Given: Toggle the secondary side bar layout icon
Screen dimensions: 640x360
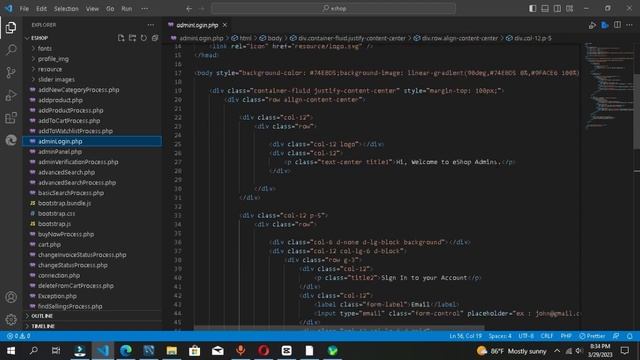Looking at the screenshot, I should [x=557, y=9].
